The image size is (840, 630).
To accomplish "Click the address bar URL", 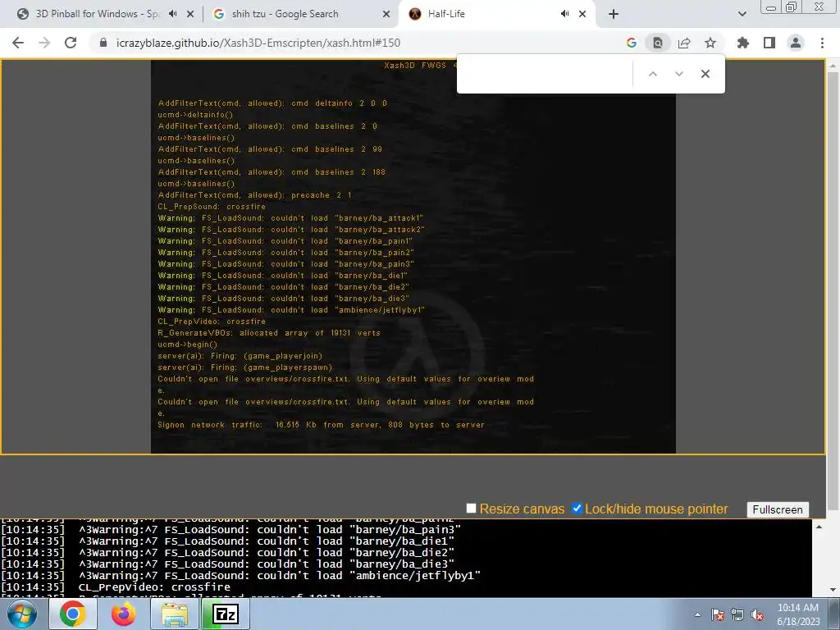I will point(258,43).
